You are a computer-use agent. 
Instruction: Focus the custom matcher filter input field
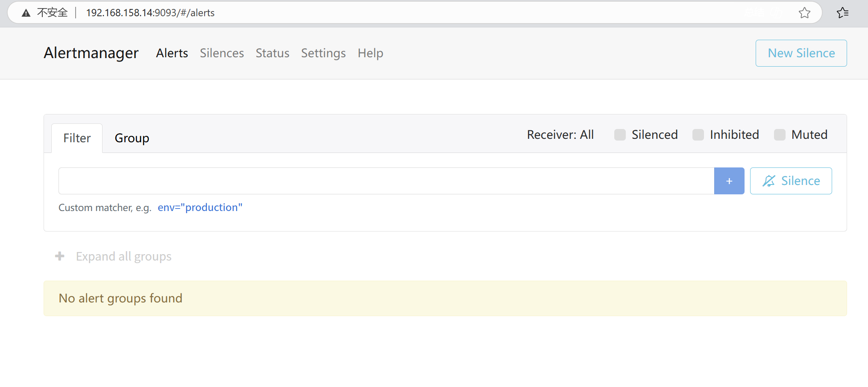click(386, 181)
